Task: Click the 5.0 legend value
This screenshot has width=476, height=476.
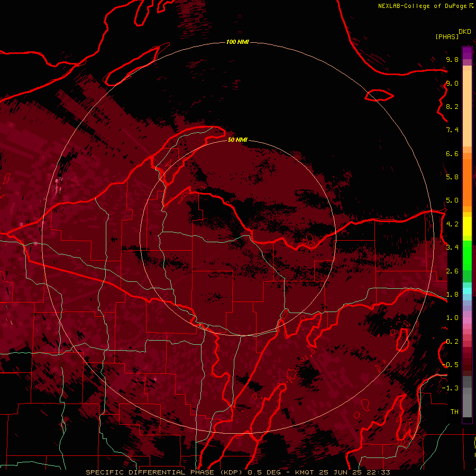Action: (452, 200)
